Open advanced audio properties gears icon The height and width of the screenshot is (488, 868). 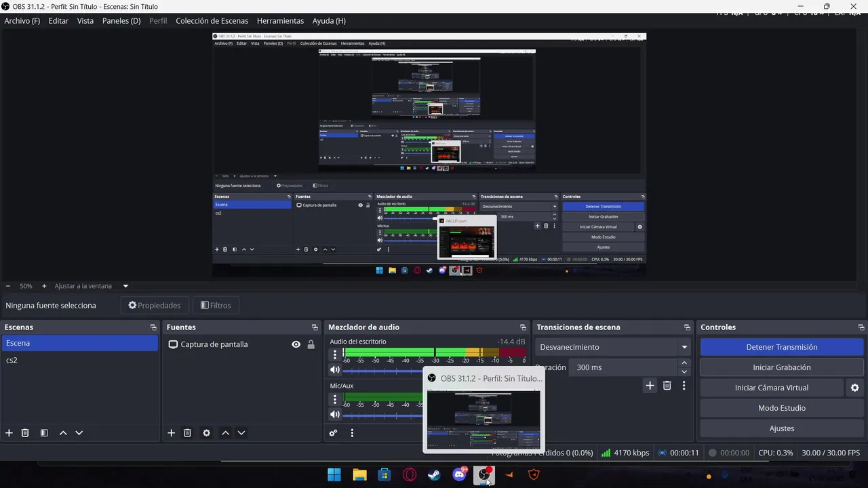point(333,433)
